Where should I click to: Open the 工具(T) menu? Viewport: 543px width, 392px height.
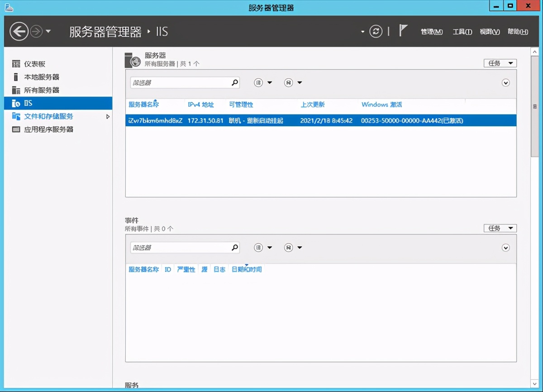click(x=462, y=32)
